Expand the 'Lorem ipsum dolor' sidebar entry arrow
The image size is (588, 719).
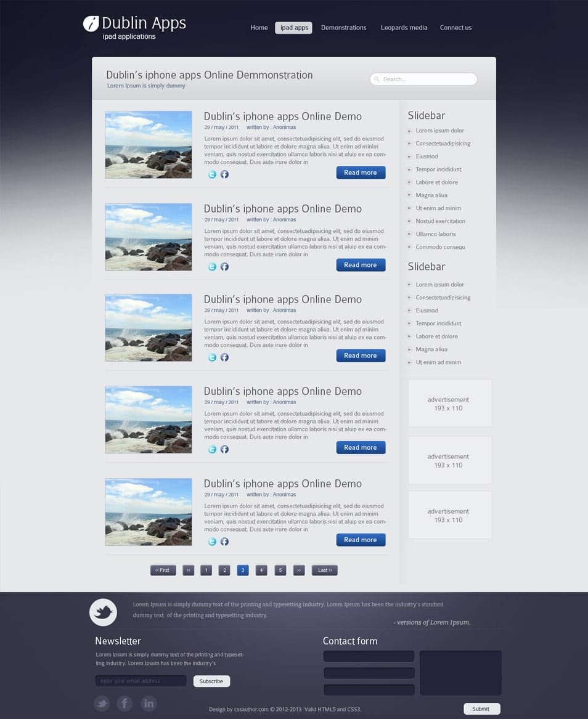[410, 131]
